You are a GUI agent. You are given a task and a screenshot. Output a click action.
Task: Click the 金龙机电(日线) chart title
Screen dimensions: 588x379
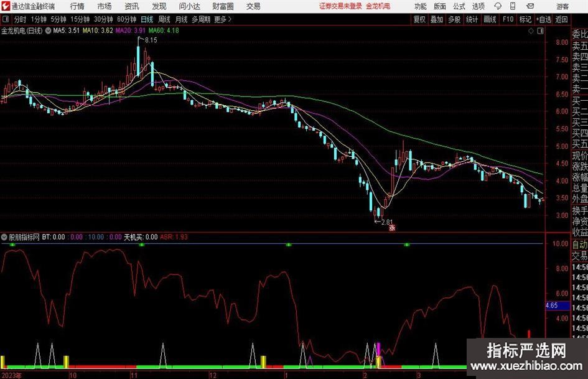point(22,30)
